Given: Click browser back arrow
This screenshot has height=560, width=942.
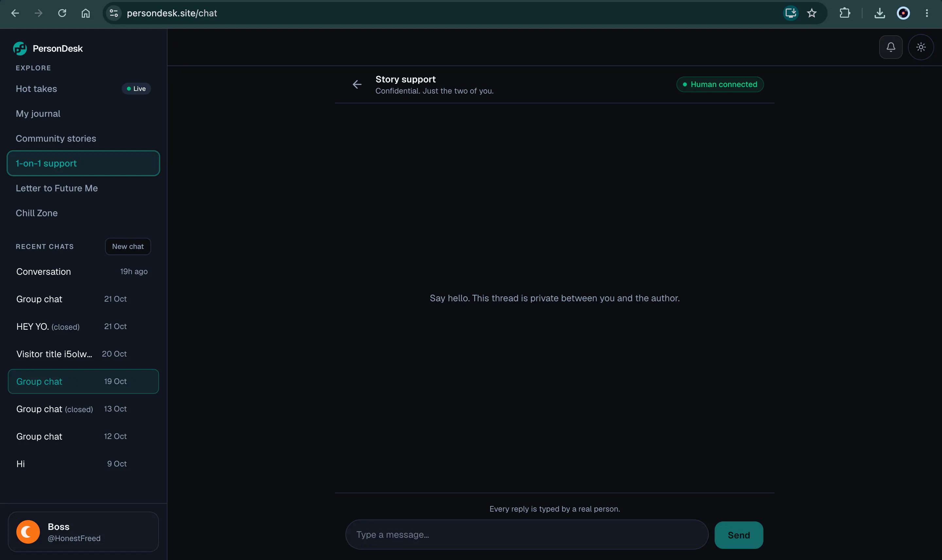Looking at the screenshot, I should pyautogui.click(x=15, y=13).
